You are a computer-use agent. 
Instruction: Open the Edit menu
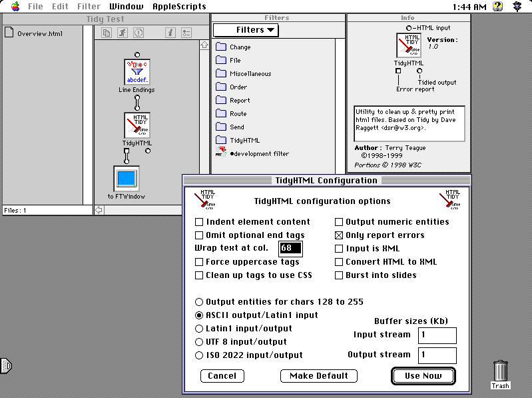tap(60, 6)
